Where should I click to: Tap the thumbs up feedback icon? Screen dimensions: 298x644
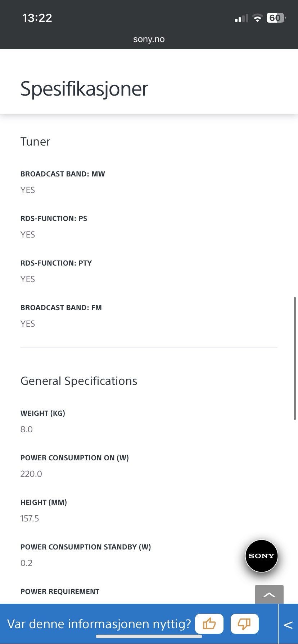[x=209, y=624]
